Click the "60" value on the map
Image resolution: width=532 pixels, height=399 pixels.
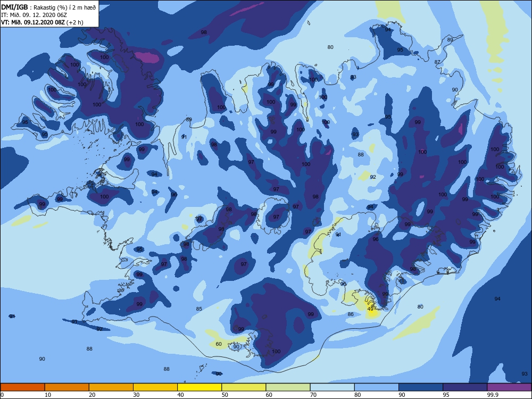[x=219, y=344]
